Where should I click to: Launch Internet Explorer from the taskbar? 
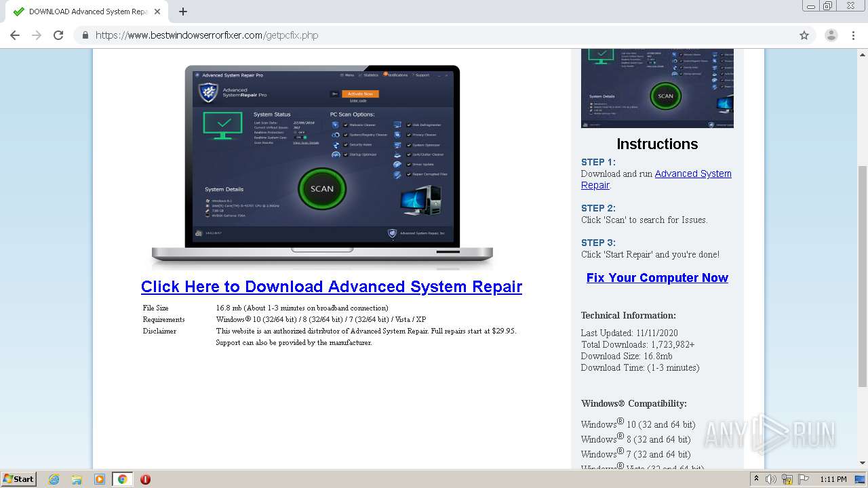tap(54, 479)
